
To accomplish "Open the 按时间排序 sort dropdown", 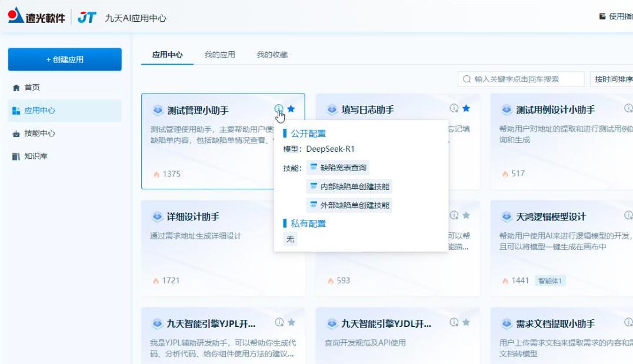I will (x=612, y=79).
